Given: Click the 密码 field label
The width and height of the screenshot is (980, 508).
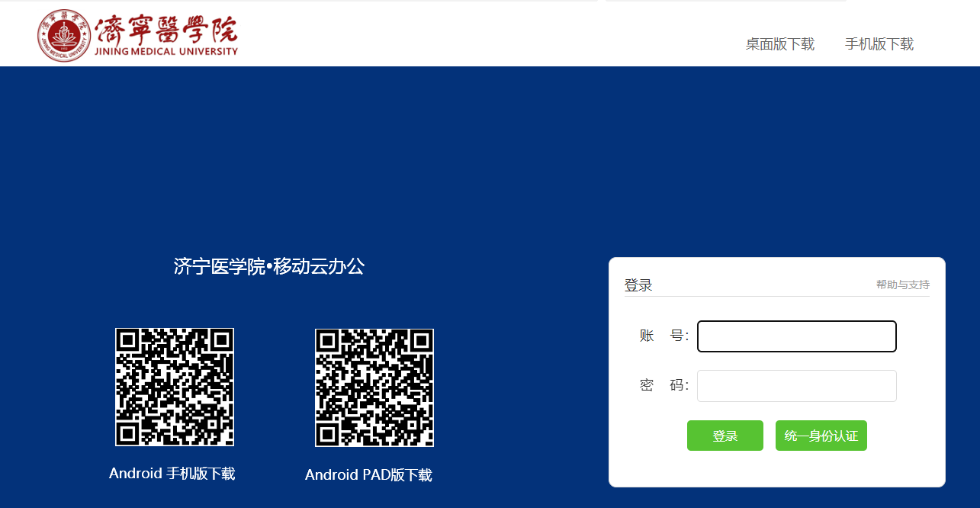Looking at the screenshot, I should (x=664, y=385).
